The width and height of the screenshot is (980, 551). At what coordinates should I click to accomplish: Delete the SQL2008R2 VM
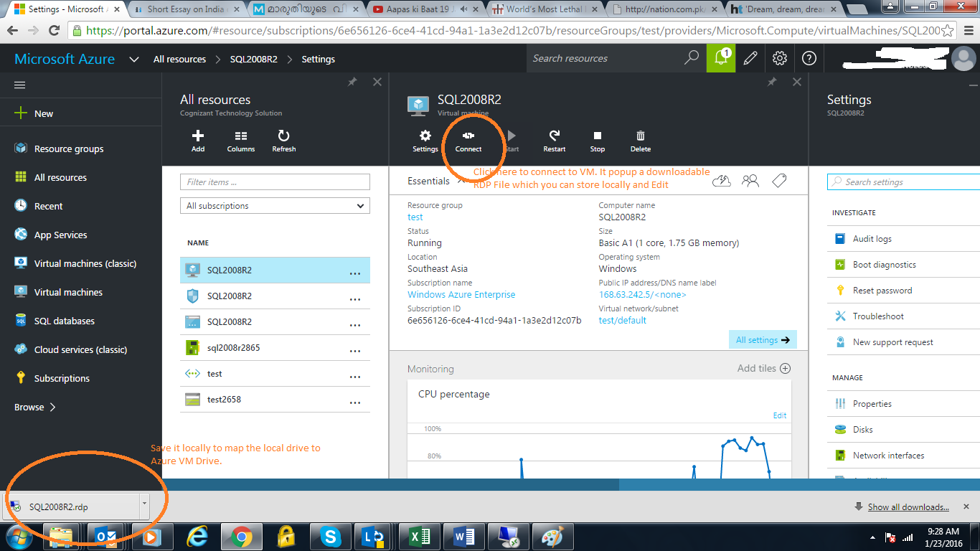(x=639, y=141)
